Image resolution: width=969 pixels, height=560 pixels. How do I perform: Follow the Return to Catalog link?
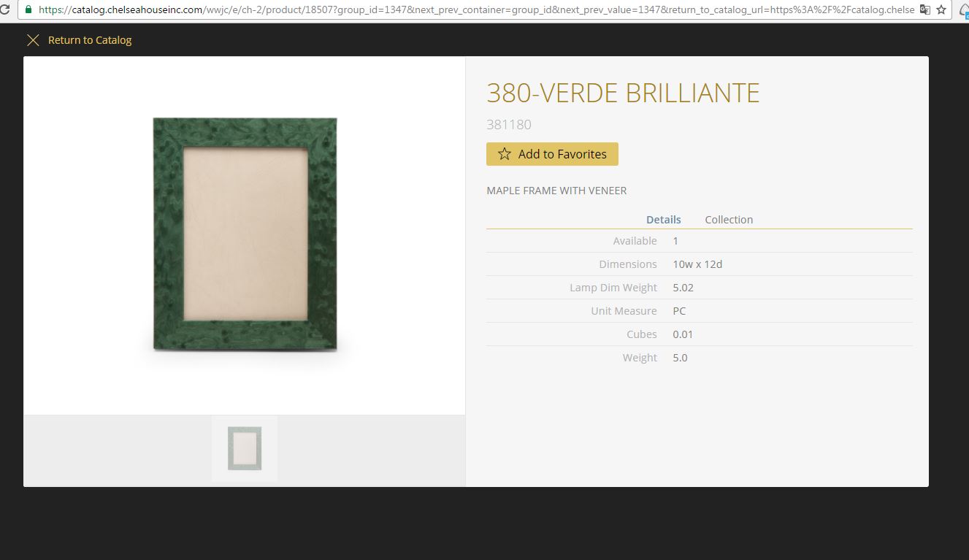(90, 40)
